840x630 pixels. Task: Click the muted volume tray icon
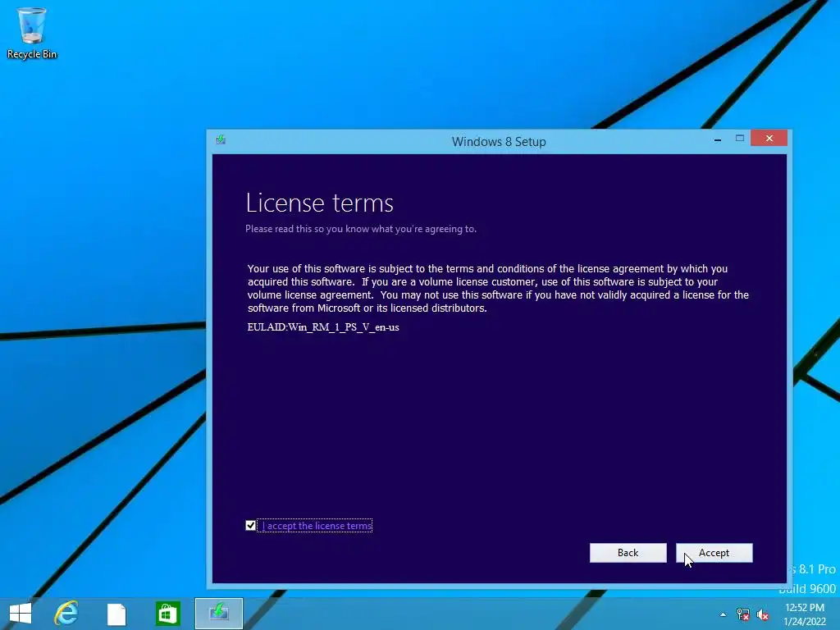pyautogui.click(x=762, y=614)
